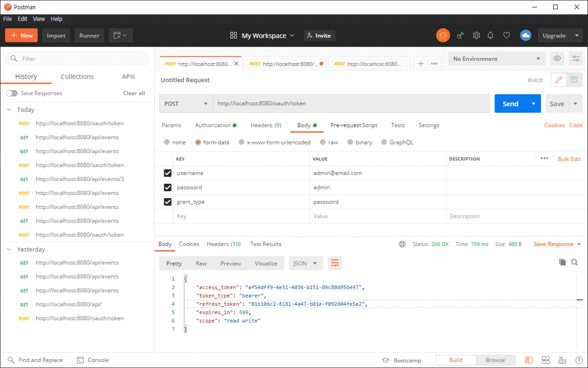Select the form-data radio button
The width and height of the screenshot is (588, 368).
tap(198, 142)
